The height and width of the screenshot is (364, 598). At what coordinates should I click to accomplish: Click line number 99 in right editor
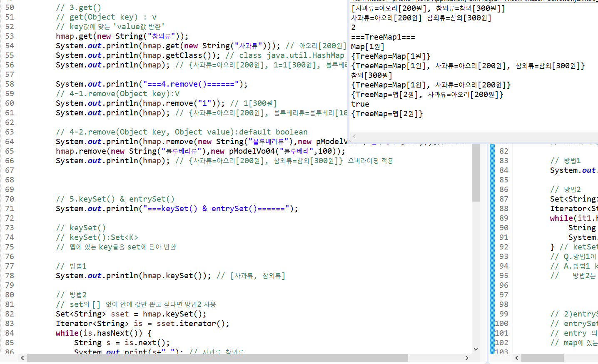(x=504, y=314)
